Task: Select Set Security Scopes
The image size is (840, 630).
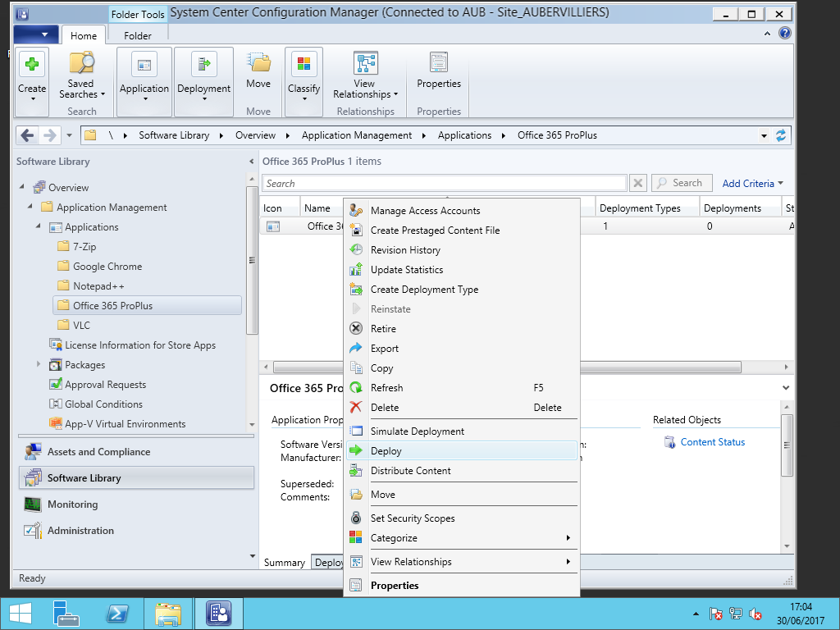Action: (x=462, y=518)
